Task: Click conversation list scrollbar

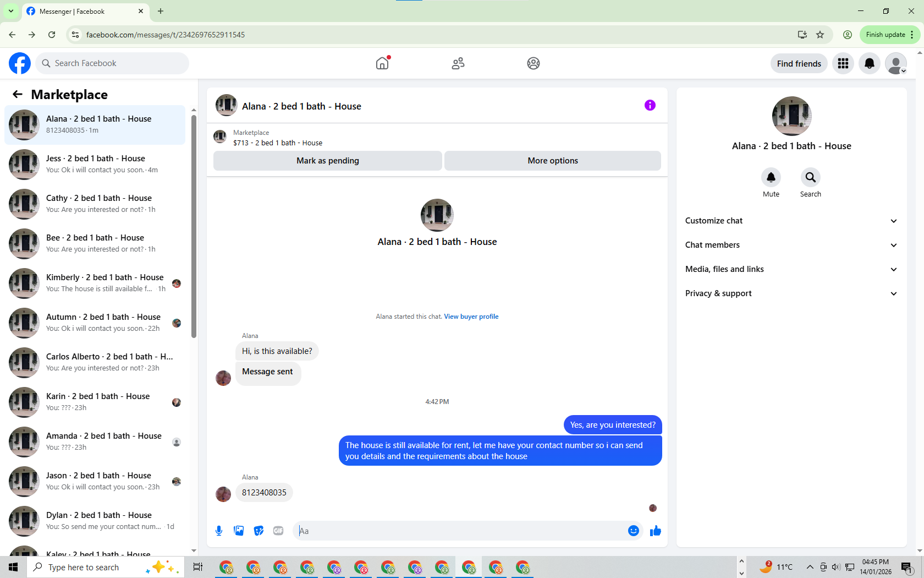Action: [x=194, y=226]
